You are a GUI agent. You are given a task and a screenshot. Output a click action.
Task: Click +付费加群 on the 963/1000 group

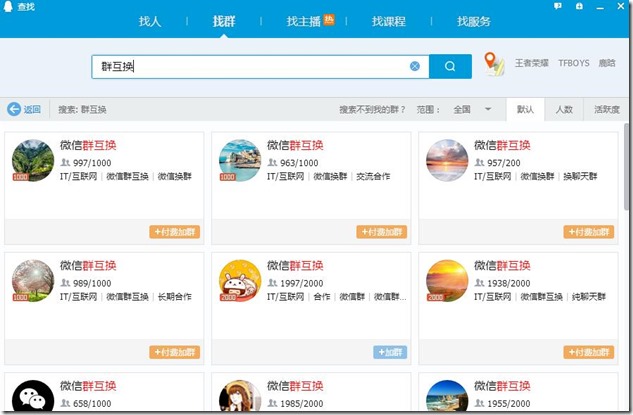tap(381, 232)
